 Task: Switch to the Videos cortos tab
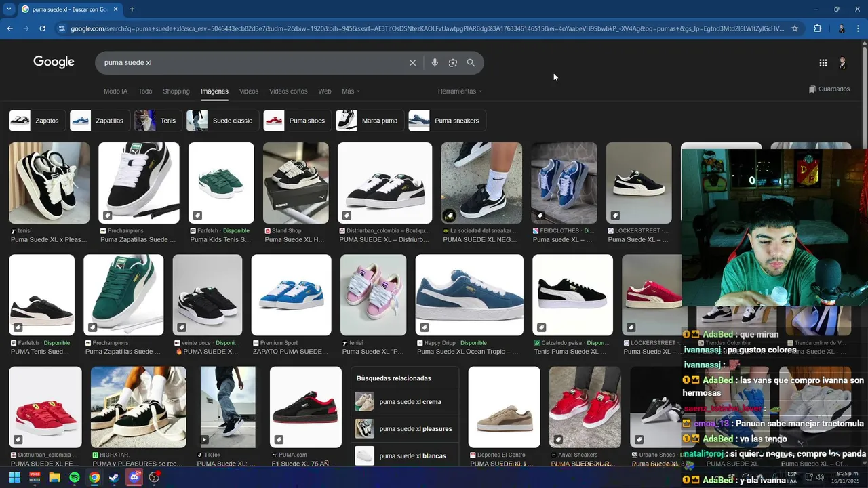coord(288,91)
